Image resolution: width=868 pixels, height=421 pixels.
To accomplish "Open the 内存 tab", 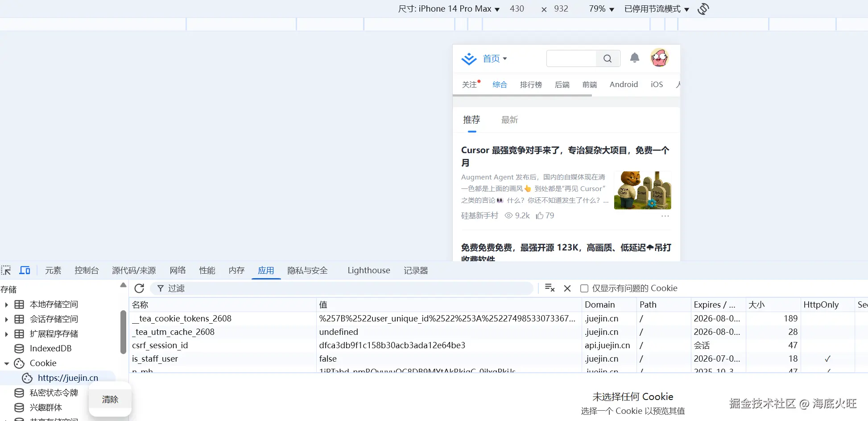I will pyautogui.click(x=236, y=271).
